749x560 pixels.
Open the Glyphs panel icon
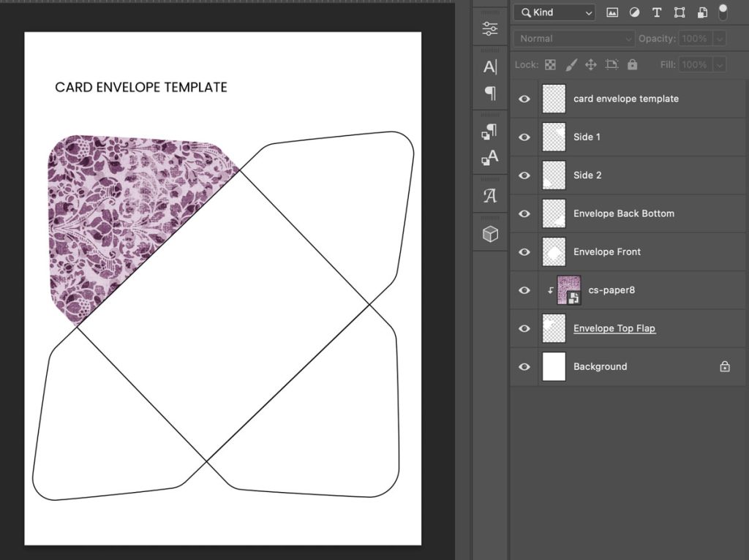tap(489, 195)
